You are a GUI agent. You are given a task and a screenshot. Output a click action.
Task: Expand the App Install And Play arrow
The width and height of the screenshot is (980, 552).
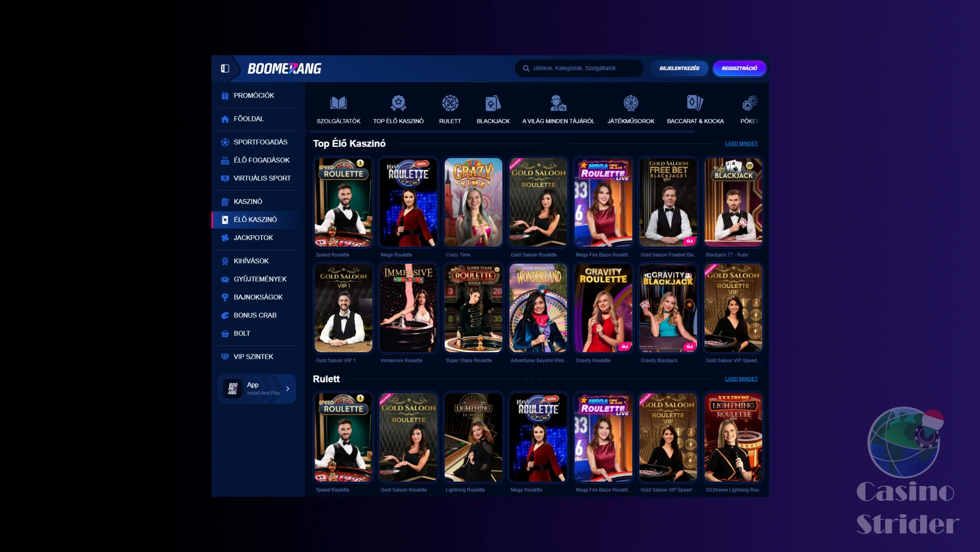287,389
